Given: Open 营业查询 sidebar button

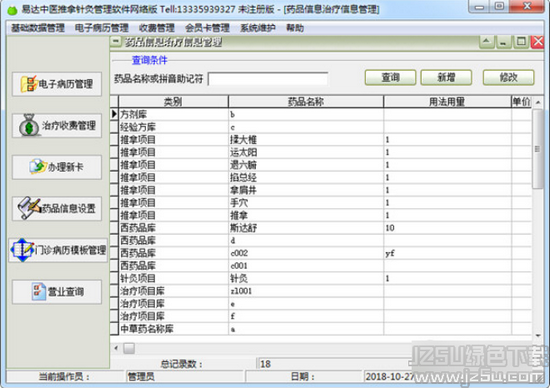Looking at the screenshot, I should tap(57, 291).
